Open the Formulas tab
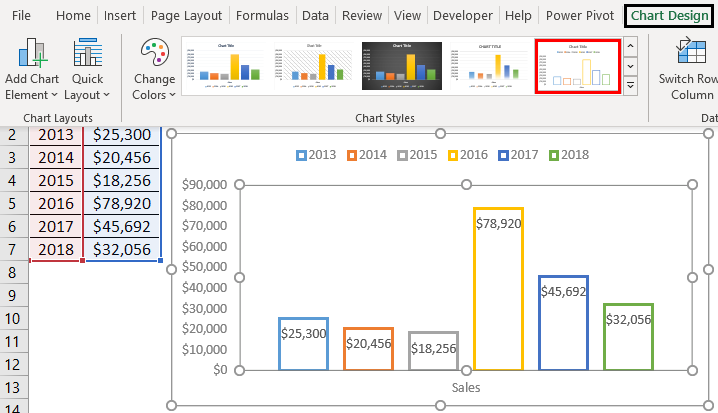Image resolution: width=718 pixels, height=413 pixels. pyautogui.click(x=262, y=16)
